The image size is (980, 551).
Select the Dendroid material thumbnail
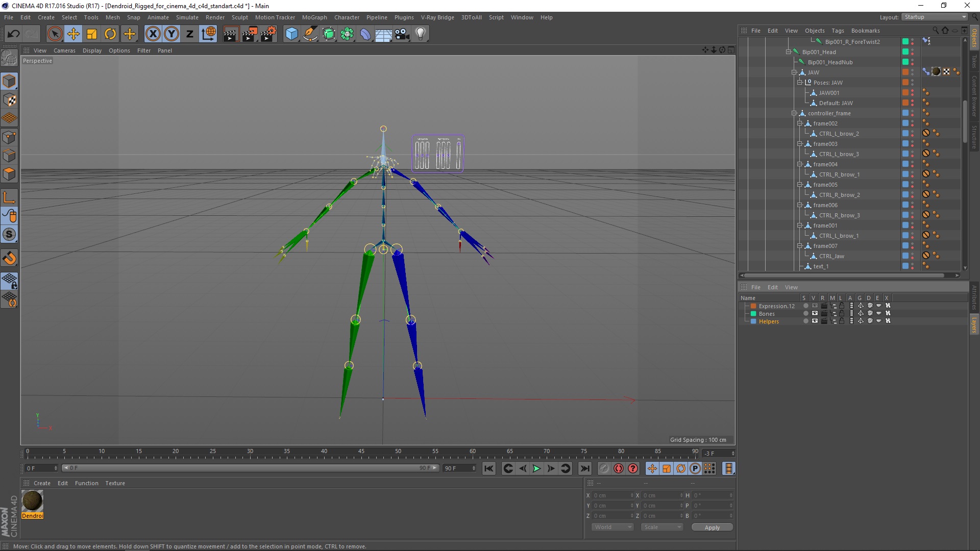point(32,501)
